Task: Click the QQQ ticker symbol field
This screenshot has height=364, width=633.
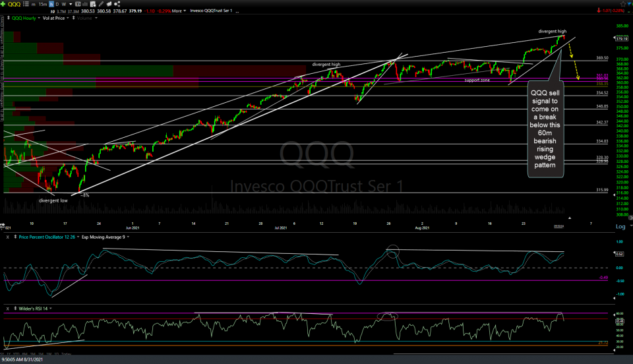Action: click(14, 4)
